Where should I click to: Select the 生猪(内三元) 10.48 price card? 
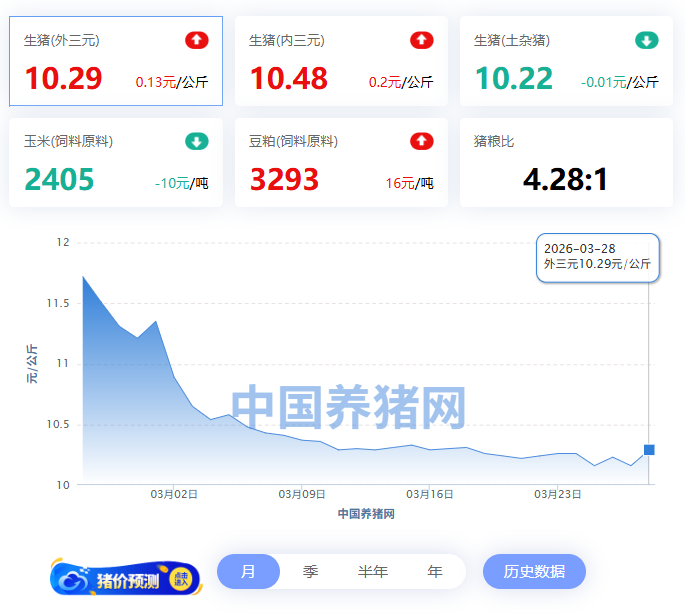341,61
